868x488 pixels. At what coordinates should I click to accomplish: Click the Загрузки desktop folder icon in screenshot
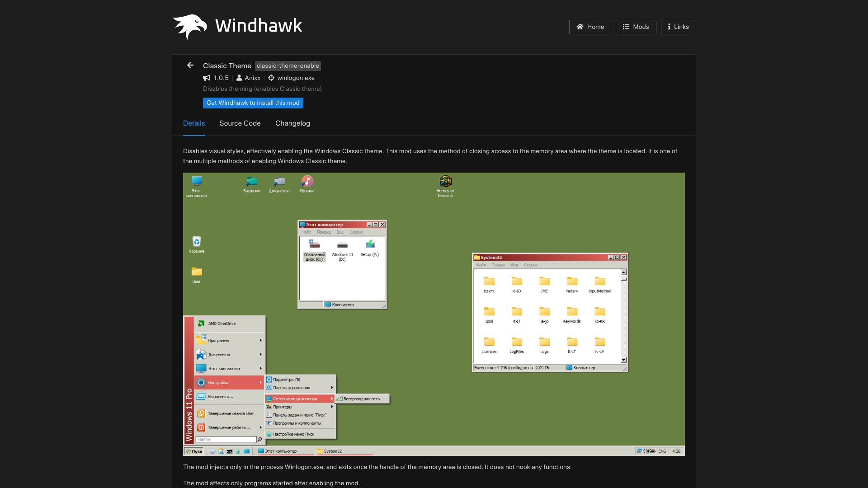[x=252, y=184]
